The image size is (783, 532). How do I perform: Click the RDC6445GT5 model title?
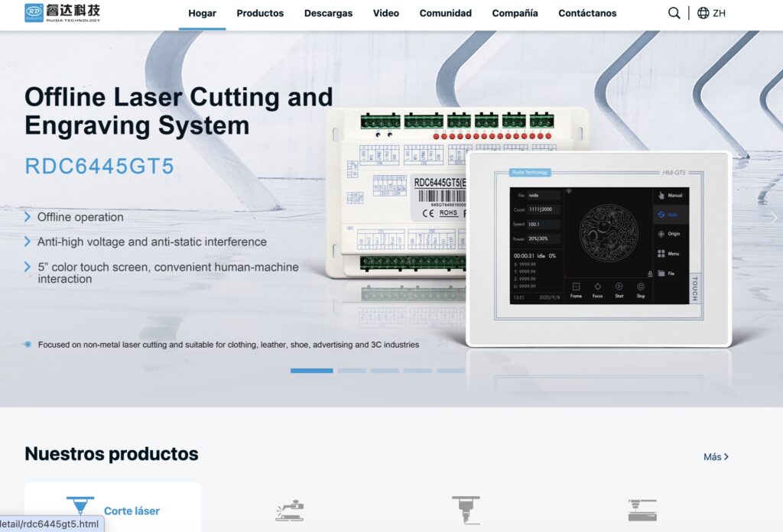tap(99, 166)
